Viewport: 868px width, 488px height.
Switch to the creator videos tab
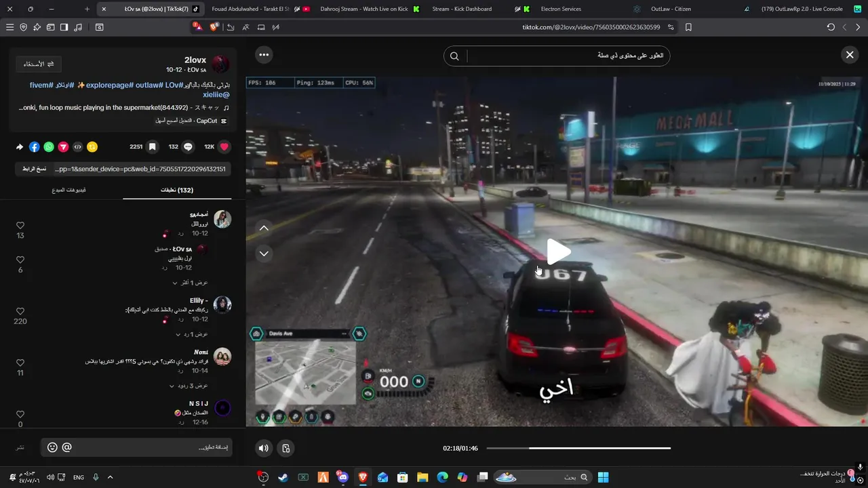[x=69, y=190]
